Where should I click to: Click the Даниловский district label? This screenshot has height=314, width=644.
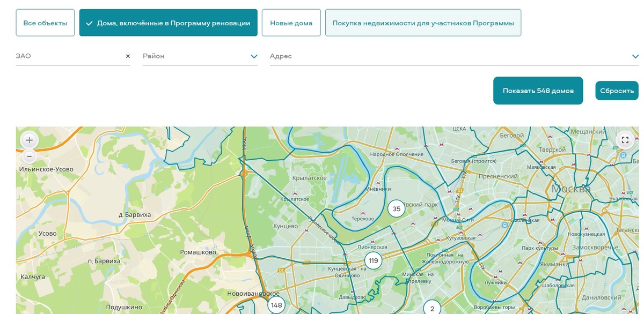point(601,297)
